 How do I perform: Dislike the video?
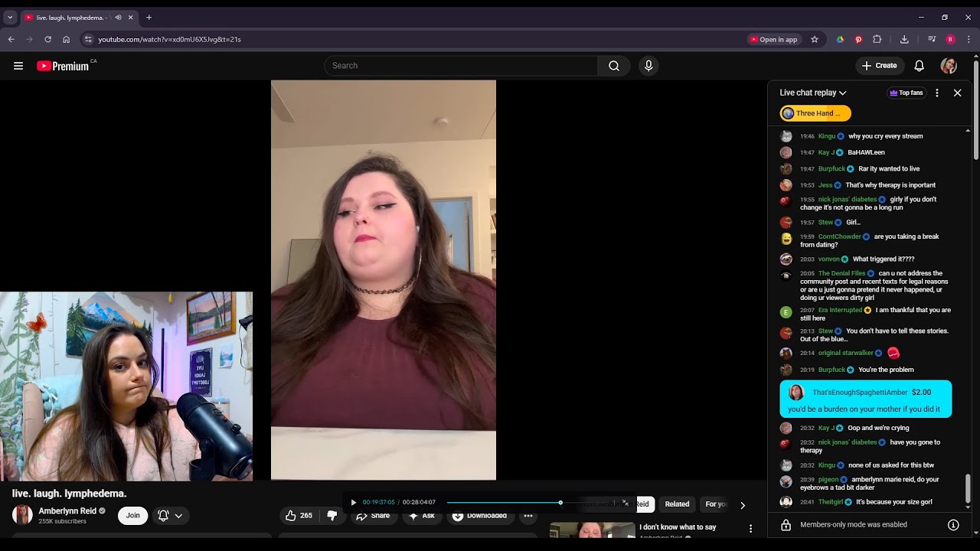point(332,516)
